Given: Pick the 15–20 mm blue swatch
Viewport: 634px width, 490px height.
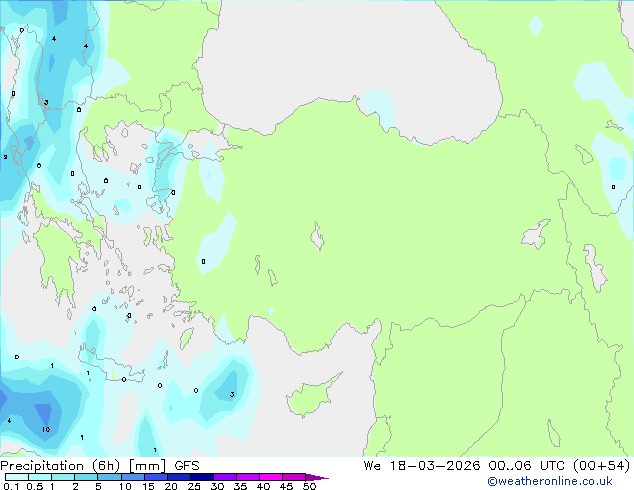Looking at the screenshot, I should pyautogui.click(x=156, y=477).
